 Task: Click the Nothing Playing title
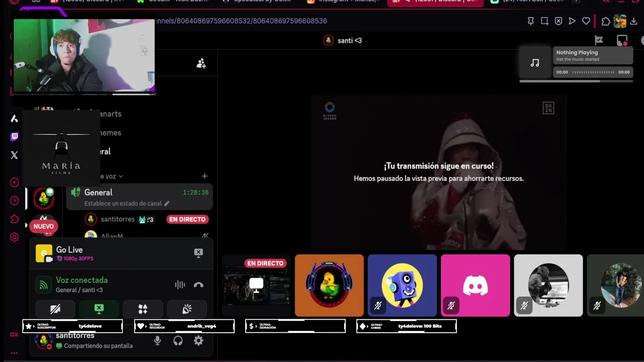point(577,52)
